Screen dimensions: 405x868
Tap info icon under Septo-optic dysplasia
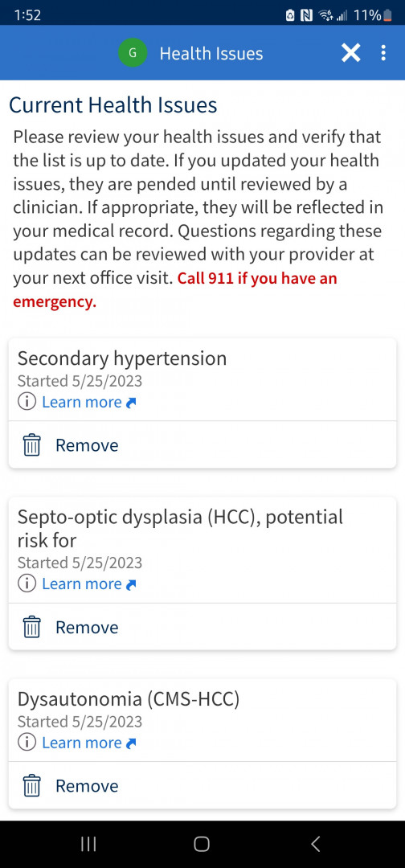coord(27,584)
